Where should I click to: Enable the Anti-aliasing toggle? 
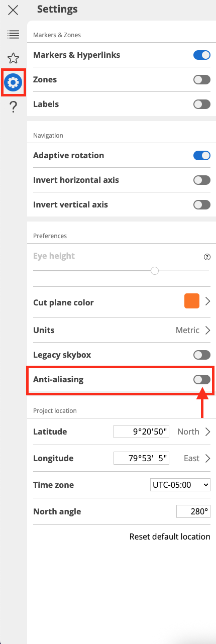202,380
